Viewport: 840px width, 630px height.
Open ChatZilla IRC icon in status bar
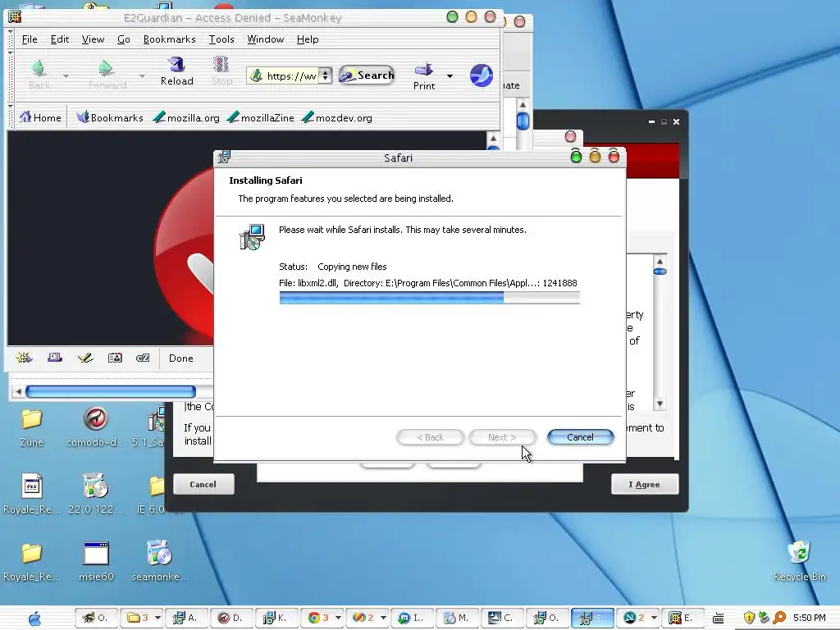[x=143, y=358]
